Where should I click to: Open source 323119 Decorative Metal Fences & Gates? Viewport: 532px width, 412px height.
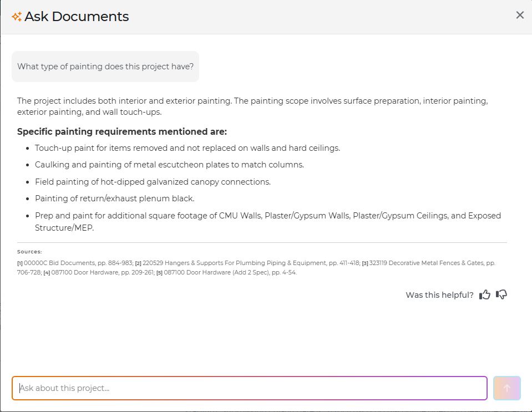[x=427, y=263]
